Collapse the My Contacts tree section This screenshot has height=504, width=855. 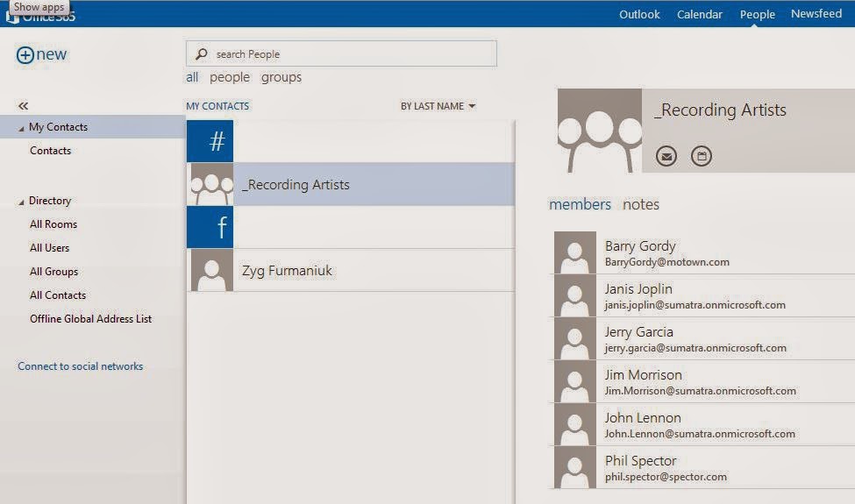click(x=22, y=128)
